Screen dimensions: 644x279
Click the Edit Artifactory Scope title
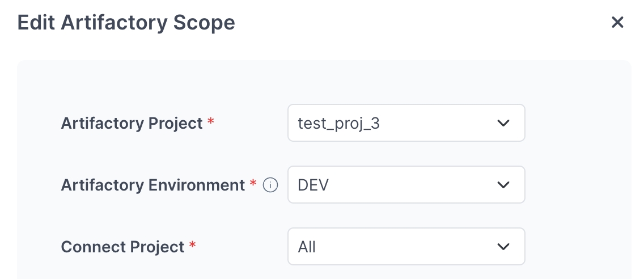click(126, 23)
